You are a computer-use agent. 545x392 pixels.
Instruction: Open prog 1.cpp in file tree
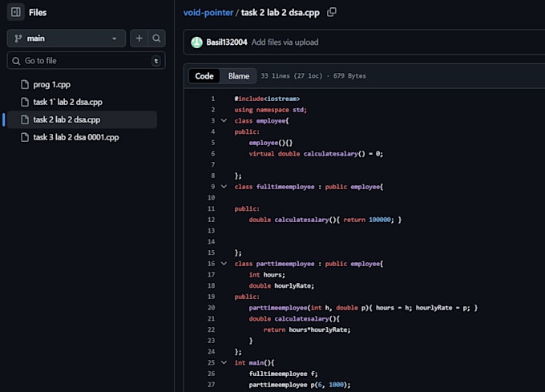pos(52,84)
